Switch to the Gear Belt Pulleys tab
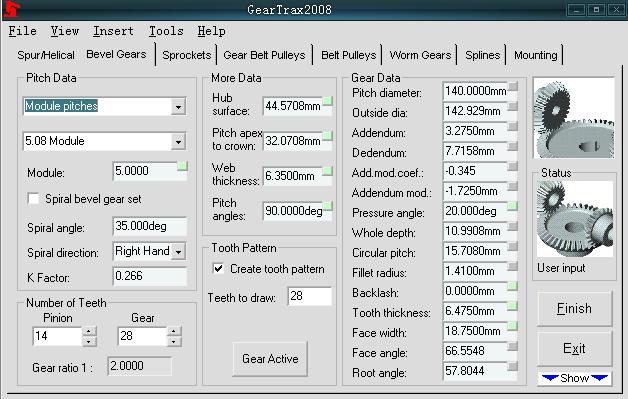This screenshot has width=628, height=399. click(x=264, y=55)
